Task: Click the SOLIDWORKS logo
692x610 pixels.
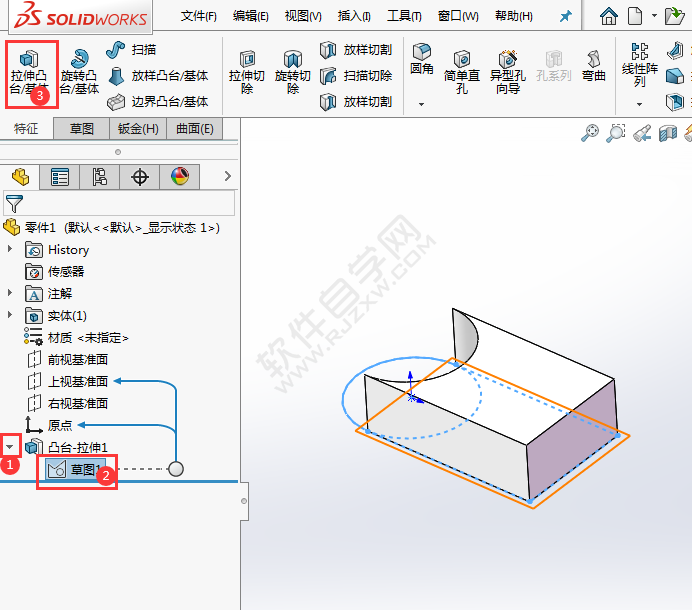Action: (80, 16)
